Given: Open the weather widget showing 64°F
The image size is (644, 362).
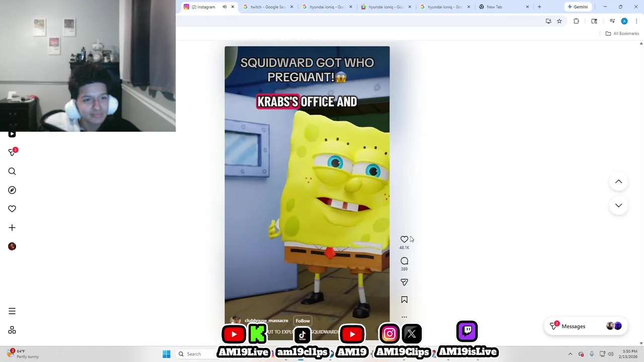Looking at the screenshot, I should (x=24, y=354).
